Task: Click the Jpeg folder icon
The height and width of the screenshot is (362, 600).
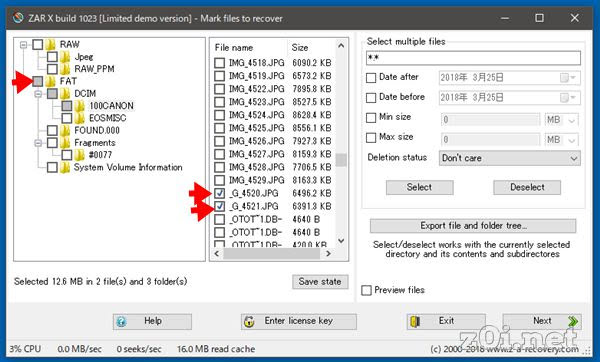Action: (65, 57)
